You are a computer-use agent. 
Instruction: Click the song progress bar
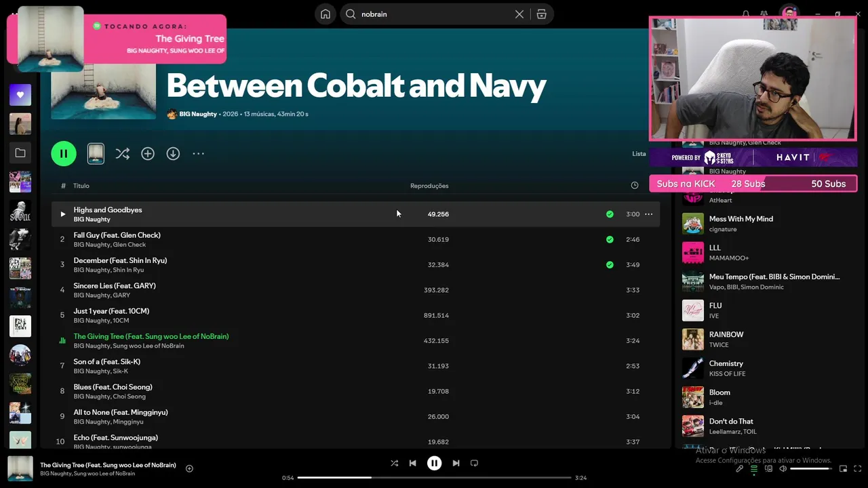click(434, 478)
